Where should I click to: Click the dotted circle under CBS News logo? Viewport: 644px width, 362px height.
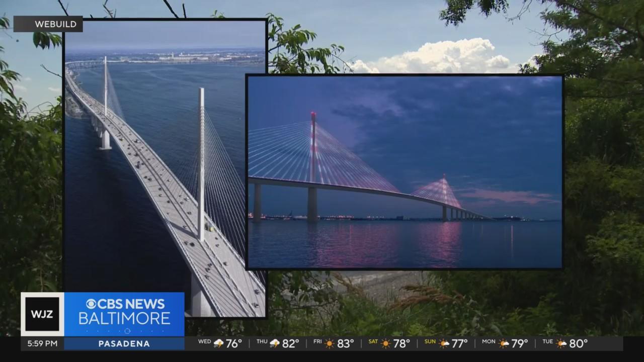click(127, 331)
